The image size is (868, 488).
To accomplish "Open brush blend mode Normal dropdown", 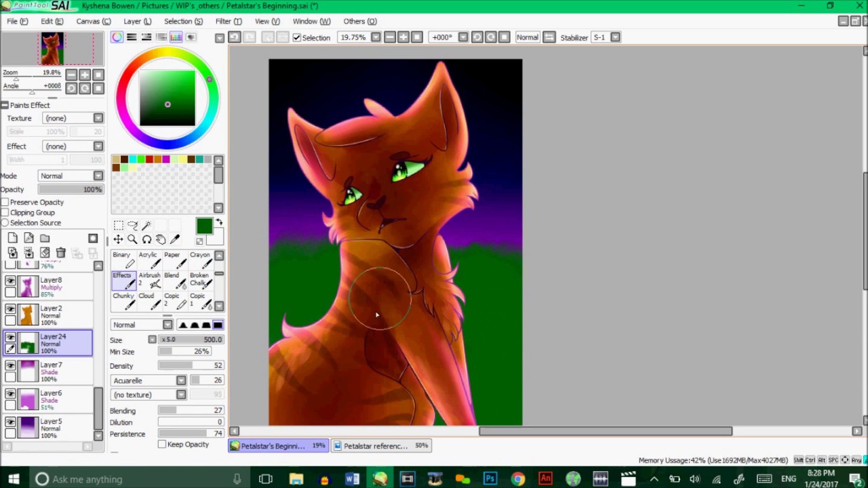I will pyautogui.click(x=142, y=325).
